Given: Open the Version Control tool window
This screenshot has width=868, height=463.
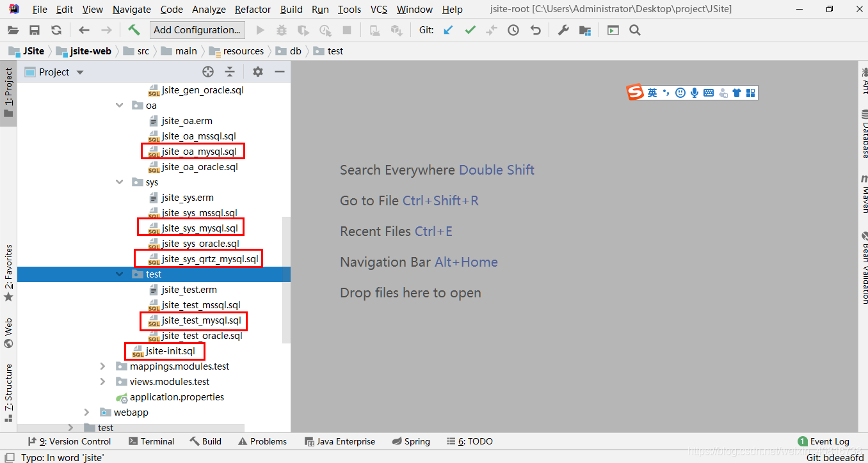Looking at the screenshot, I should tap(69, 441).
